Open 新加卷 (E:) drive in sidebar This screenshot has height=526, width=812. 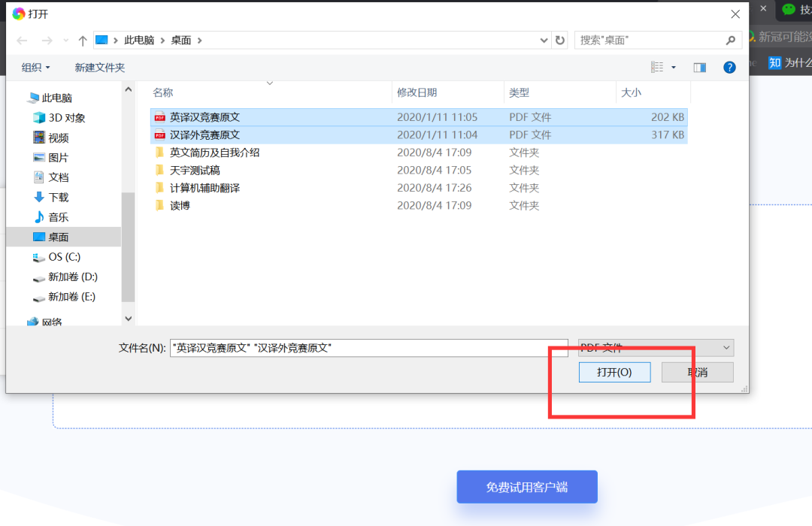pos(64,297)
